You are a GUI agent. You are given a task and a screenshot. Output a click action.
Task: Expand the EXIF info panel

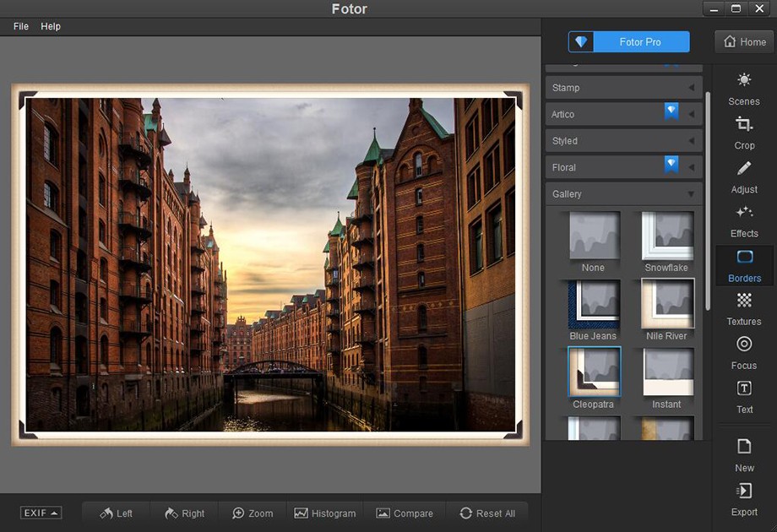tap(40, 512)
